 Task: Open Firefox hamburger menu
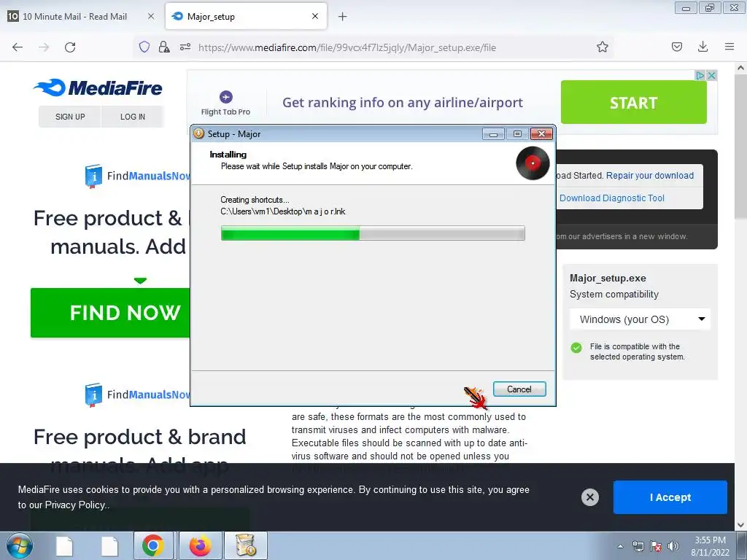(729, 47)
